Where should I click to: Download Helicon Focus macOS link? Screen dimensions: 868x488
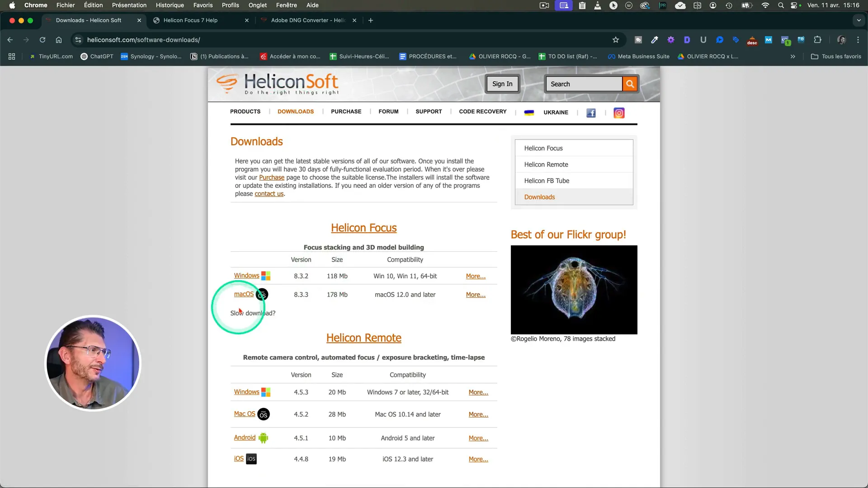coord(244,294)
